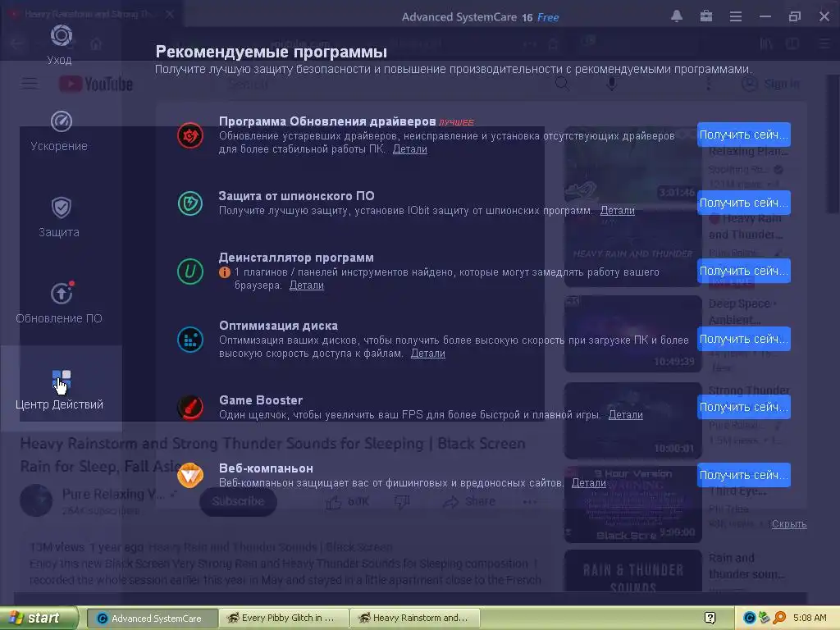Open the Защита sidebar section
The height and width of the screenshot is (630, 840).
[61, 217]
